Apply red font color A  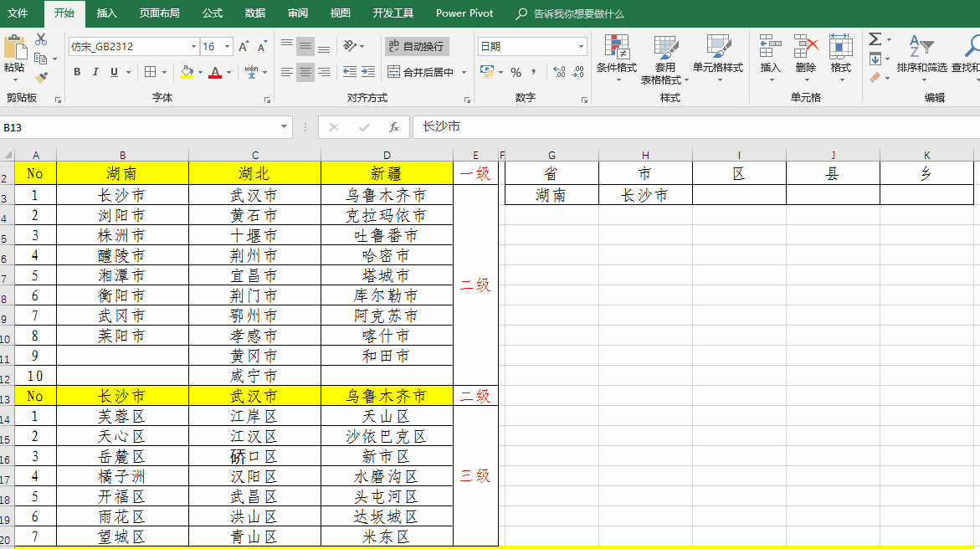point(215,72)
